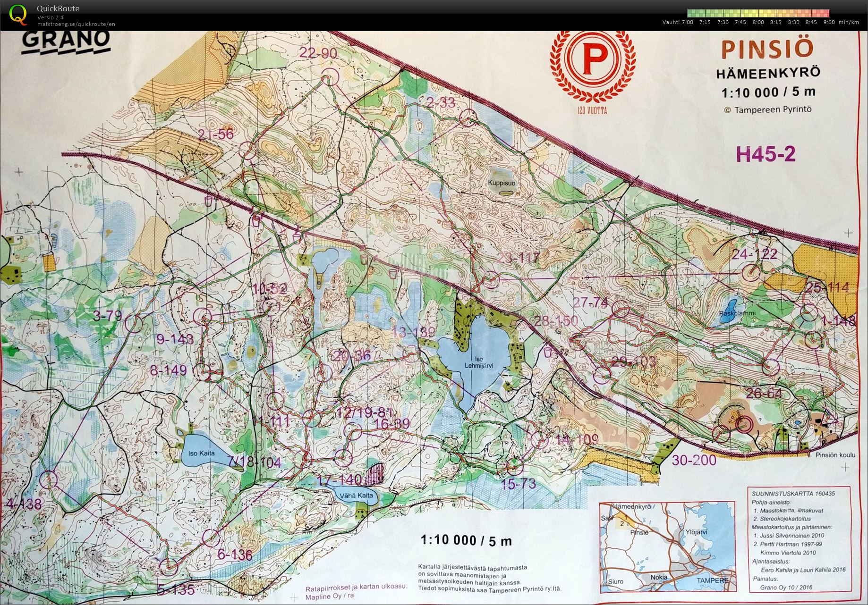Click the red end of pace color scale
Screen dimensions: 868x605
[826, 13]
